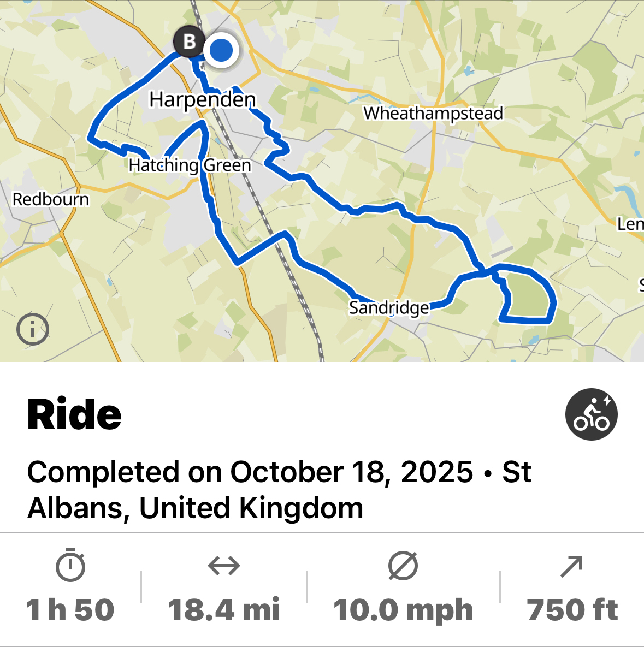The height and width of the screenshot is (647, 644).
Task: Select the 750 ft elevation stat
Action: [572, 609]
